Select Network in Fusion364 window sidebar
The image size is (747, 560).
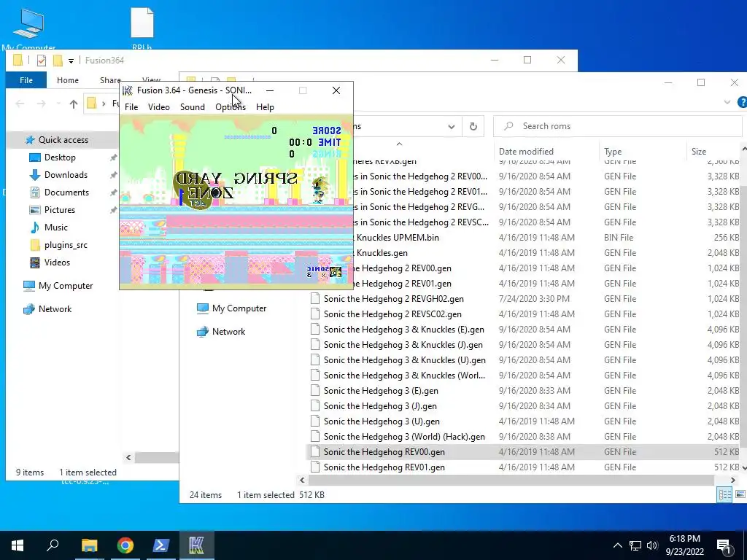click(x=55, y=309)
